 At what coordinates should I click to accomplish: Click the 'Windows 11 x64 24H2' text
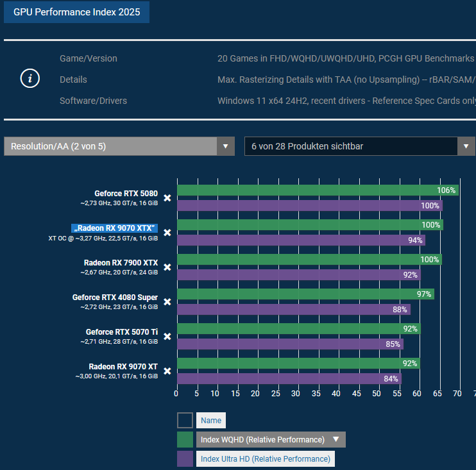pos(262,101)
